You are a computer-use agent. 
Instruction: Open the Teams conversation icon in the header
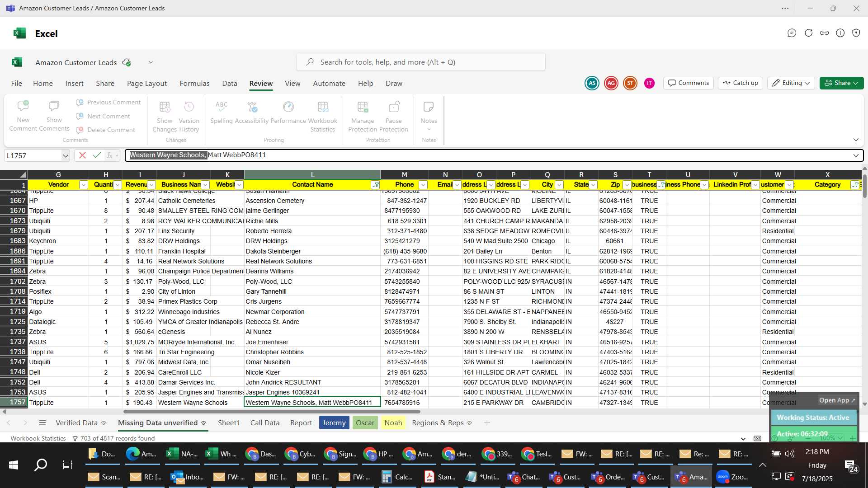click(792, 33)
